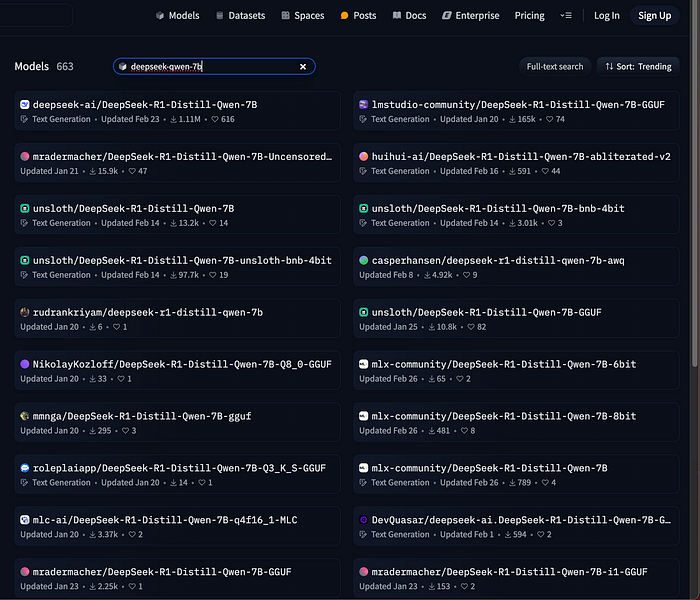The image size is (700, 600).
Task: Click the Models 663 heading
Action: point(44,67)
